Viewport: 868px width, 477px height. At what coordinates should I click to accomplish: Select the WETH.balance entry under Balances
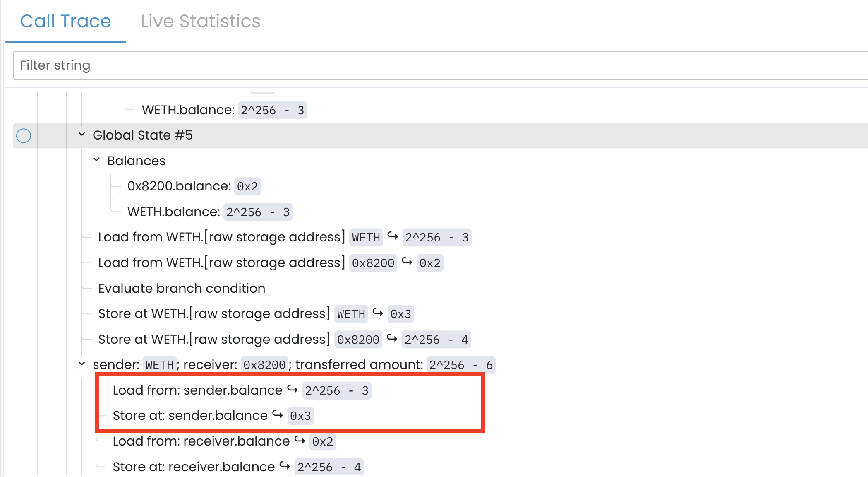[x=173, y=212]
